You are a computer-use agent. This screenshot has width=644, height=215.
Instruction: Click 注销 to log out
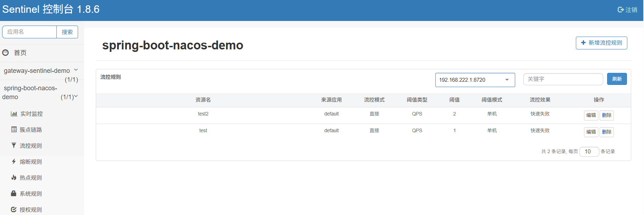coord(631,10)
